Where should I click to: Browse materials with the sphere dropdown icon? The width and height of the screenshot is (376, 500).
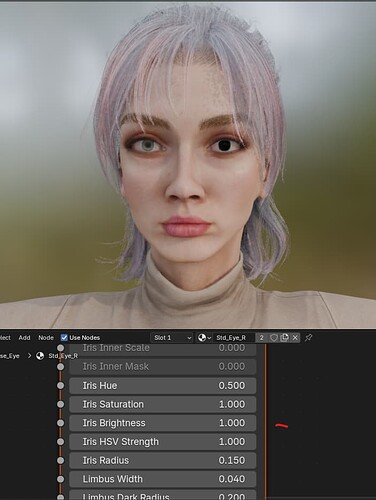pos(204,338)
